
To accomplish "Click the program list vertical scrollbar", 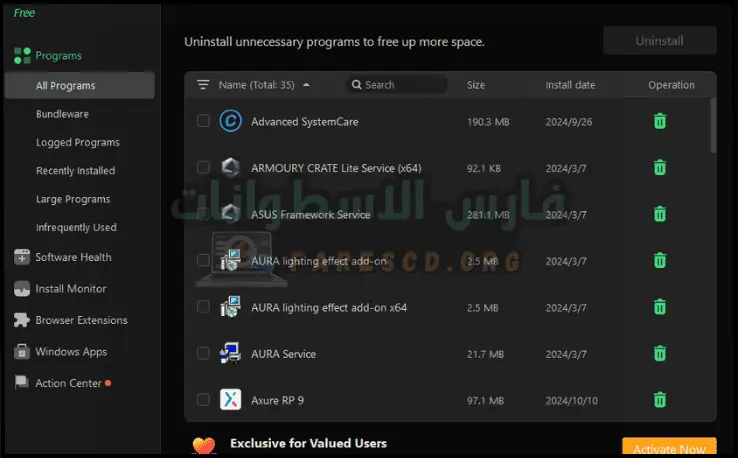I will pyautogui.click(x=713, y=126).
